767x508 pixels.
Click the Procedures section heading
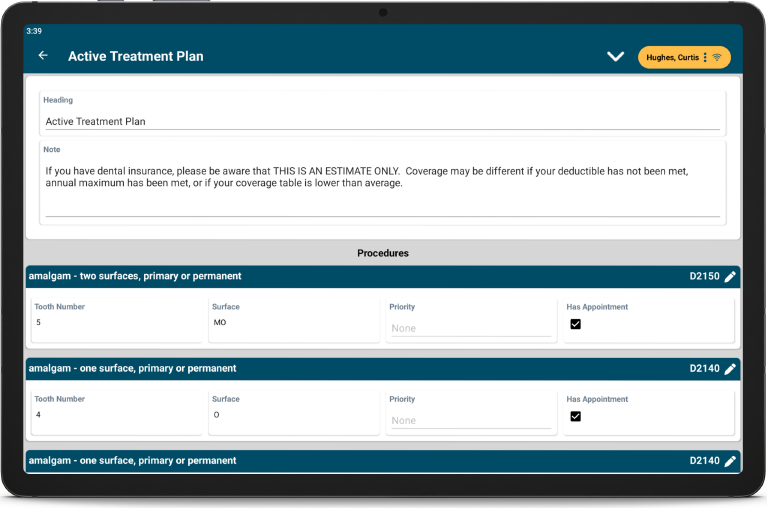383,253
